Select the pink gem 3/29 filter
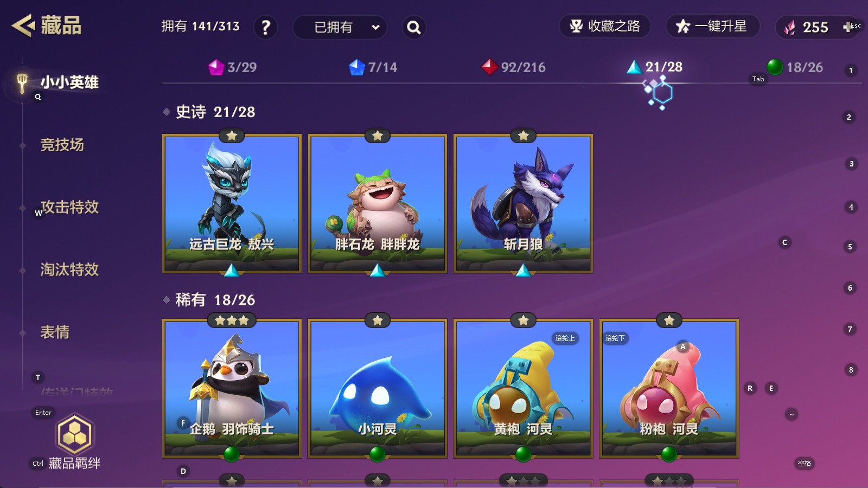The height and width of the screenshot is (488, 868). (x=233, y=67)
